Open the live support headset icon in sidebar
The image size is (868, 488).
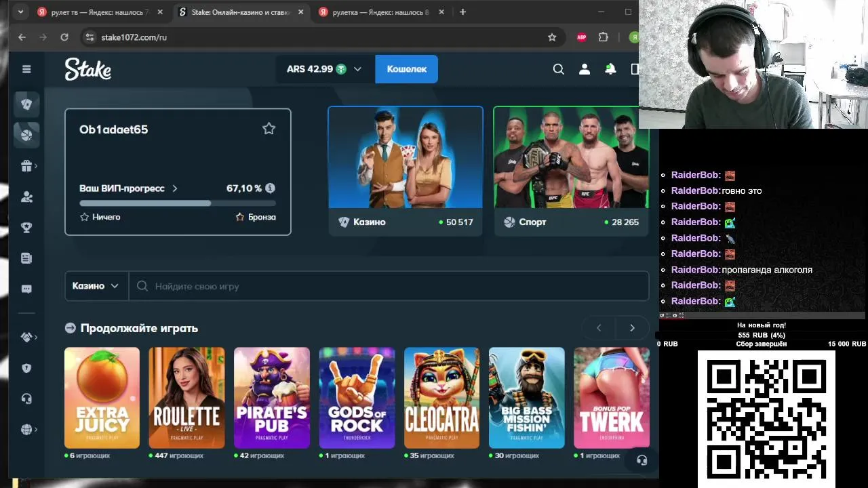pyautogui.click(x=26, y=399)
